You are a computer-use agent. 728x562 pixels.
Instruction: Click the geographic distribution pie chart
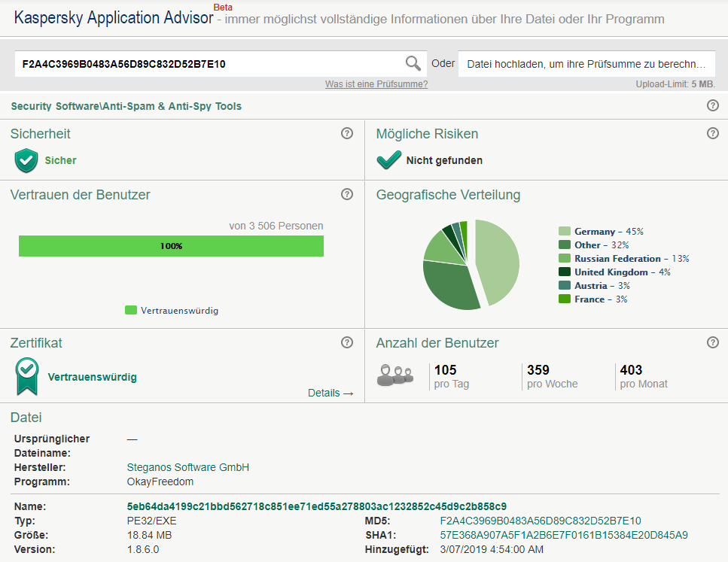point(471,264)
